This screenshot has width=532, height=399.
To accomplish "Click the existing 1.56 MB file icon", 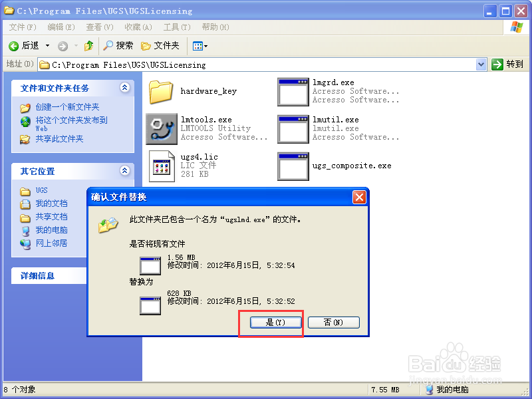I will (150, 265).
